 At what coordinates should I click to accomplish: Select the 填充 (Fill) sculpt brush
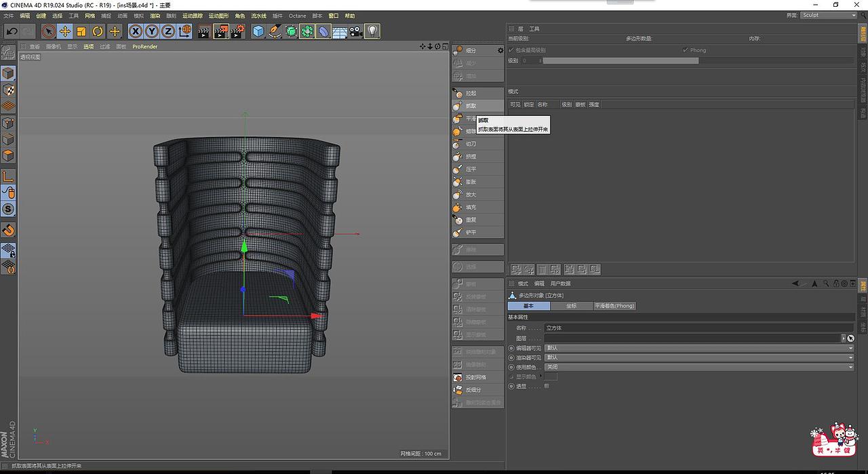pos(477,207)
